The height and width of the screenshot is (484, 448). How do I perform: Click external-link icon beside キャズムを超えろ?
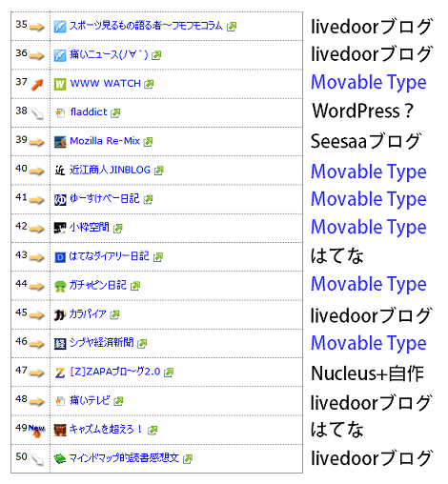click(x=153, y=431)
